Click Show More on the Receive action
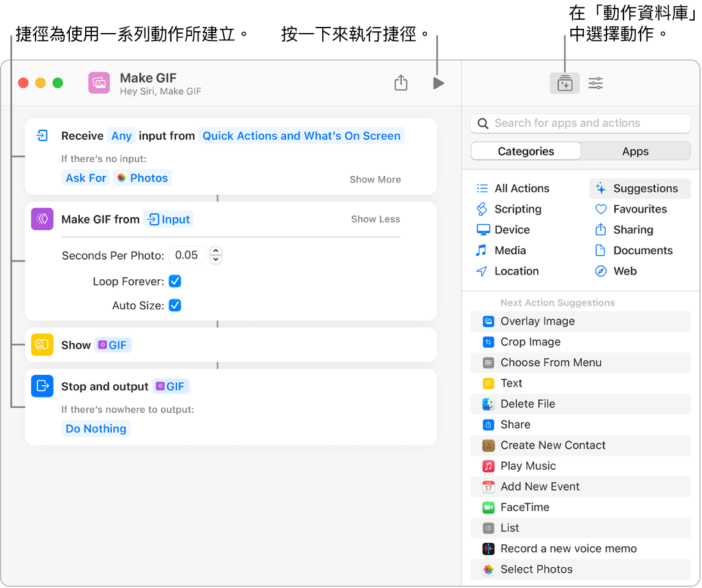Screen dimensions: 702x588 tap(375, 179)
